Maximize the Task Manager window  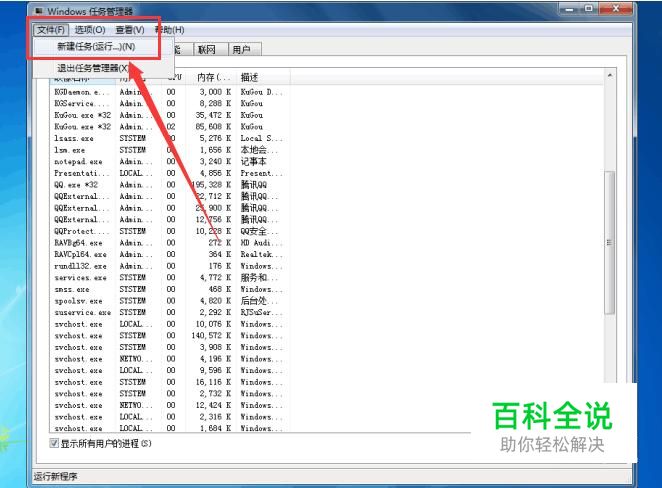tap(589, 9)
